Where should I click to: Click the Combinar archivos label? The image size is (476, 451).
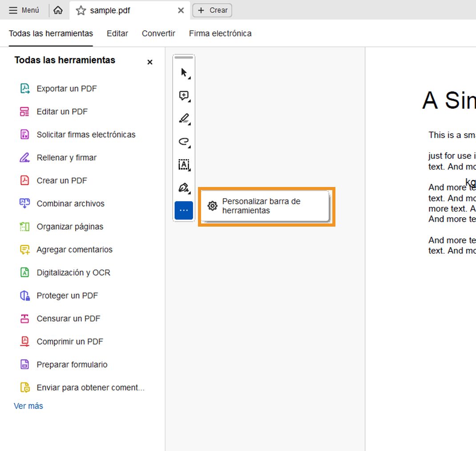click(70, 203)
